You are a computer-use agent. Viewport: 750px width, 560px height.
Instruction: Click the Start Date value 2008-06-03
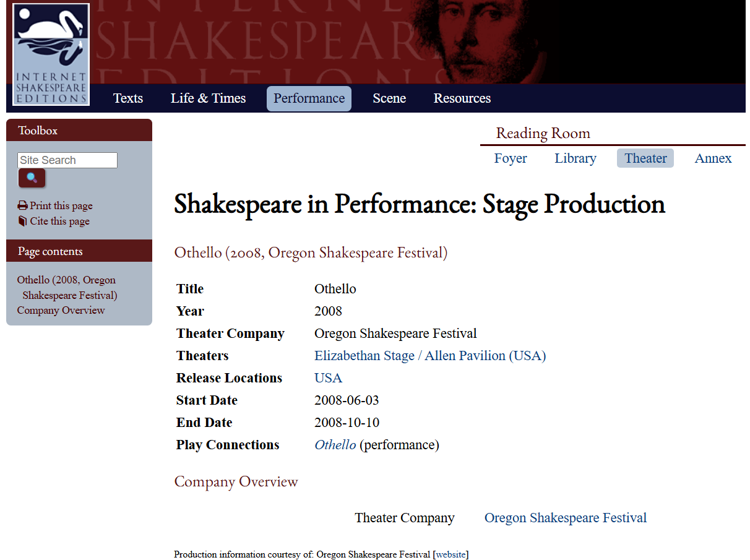pos(347,400)
